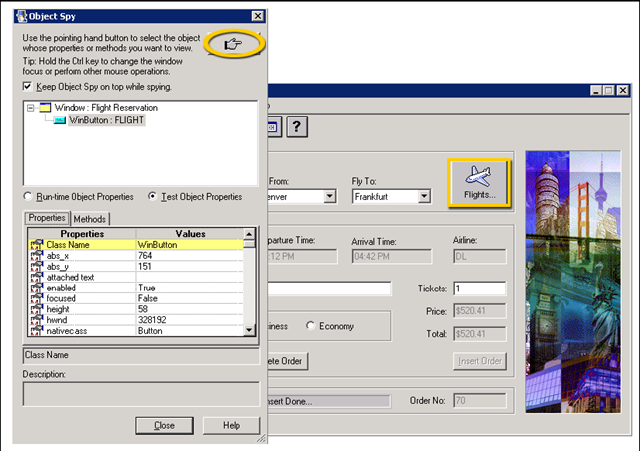Click the hwnd value 328192
Viewport: 640px width, 451px height.
(190, 320)
